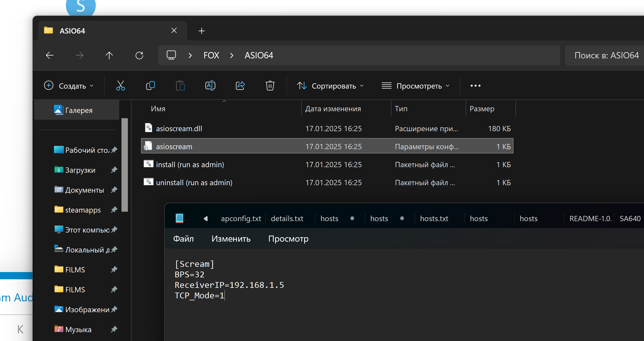Open a new Explorer tab with plus
Viewport: 644px width, 341px height.
coord(202,31)
